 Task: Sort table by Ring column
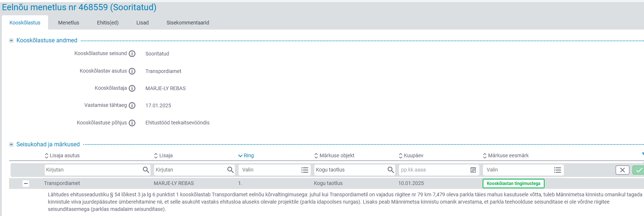[x=246, y=155]
